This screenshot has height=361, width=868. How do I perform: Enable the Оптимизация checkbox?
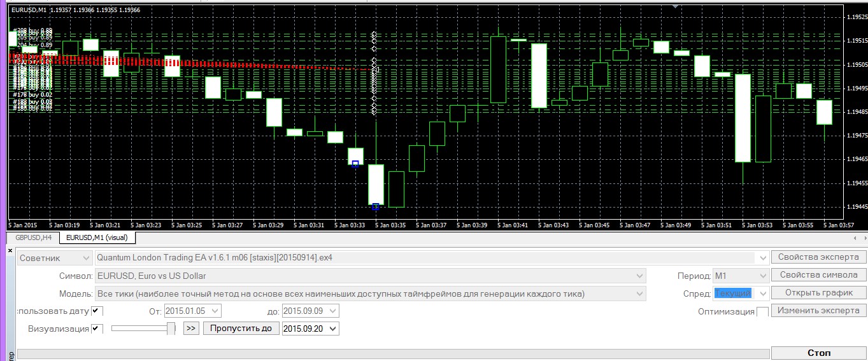point(762,311)
